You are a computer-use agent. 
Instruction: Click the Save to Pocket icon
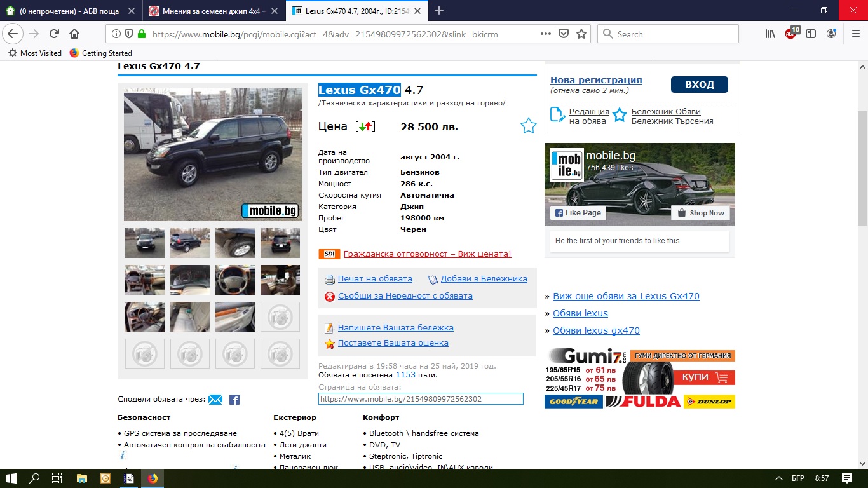(x=563, y=34)
